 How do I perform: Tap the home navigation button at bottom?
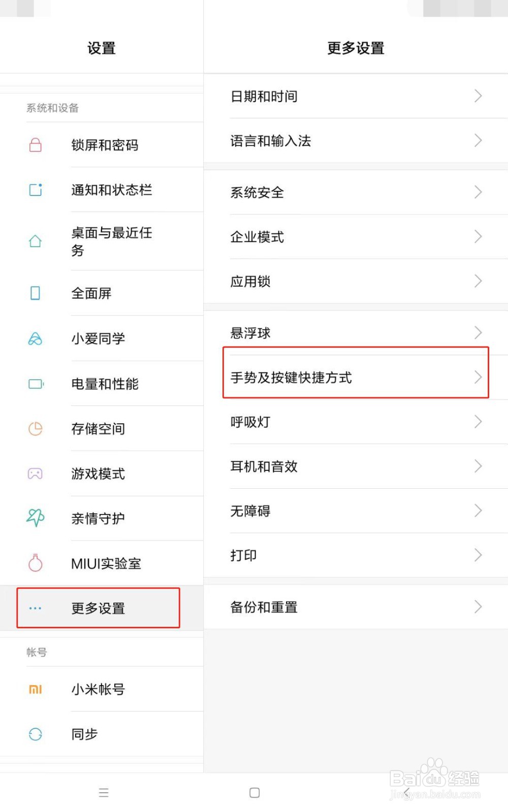coord(255,792)
